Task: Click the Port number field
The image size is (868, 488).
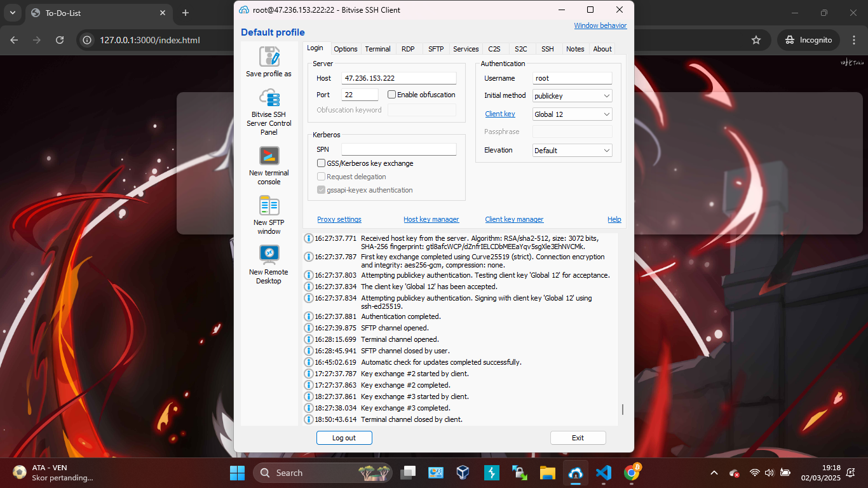Action: pos(360,95)
